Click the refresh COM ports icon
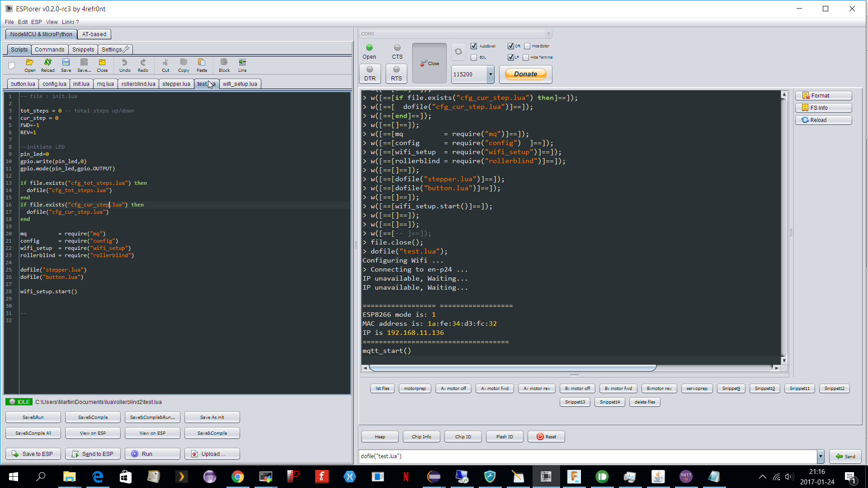Viewport: 868px width, 488px height. click(x=458, y=52)
